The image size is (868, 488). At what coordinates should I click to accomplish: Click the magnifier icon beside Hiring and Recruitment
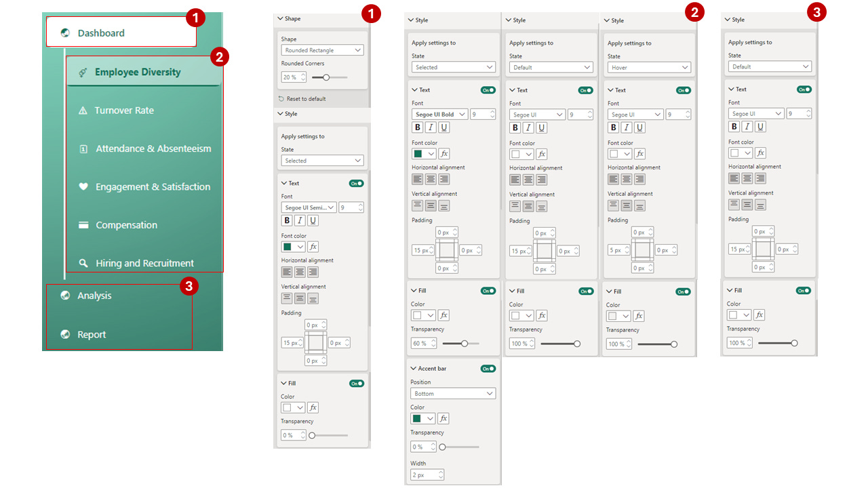tap(83, 263)
